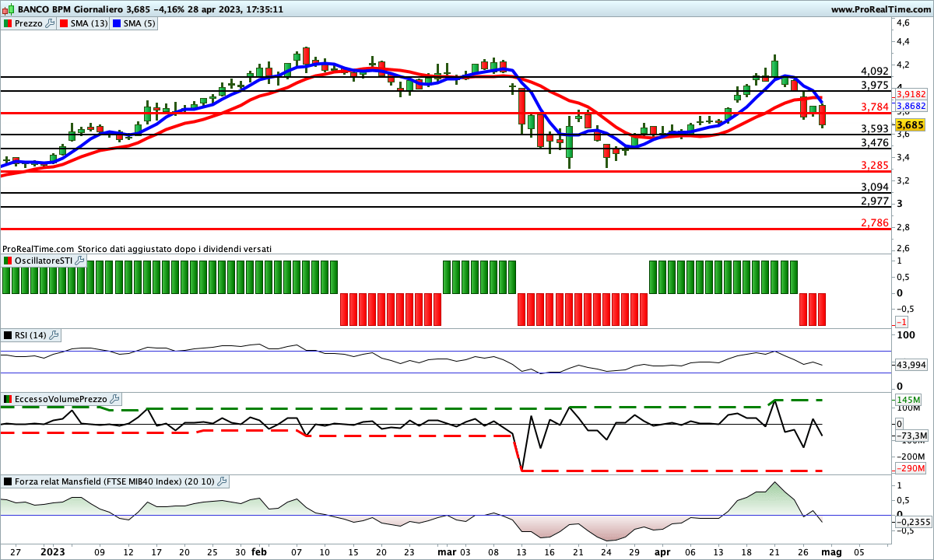Open EccessoVolumePrezzo wrench settings
The image size is (934, 560).
[113, 399]
